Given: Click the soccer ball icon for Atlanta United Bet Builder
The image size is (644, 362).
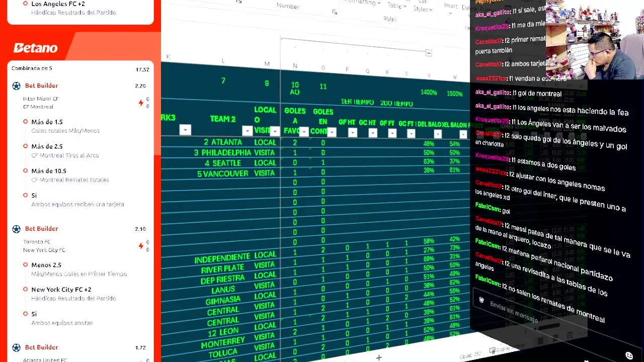Looking at the screenshot, I should click(x=16, y=347).
